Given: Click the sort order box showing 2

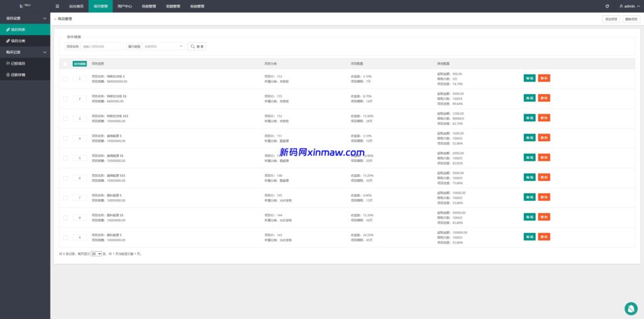Looking at the screenshot, I should (x=80, y=99).
